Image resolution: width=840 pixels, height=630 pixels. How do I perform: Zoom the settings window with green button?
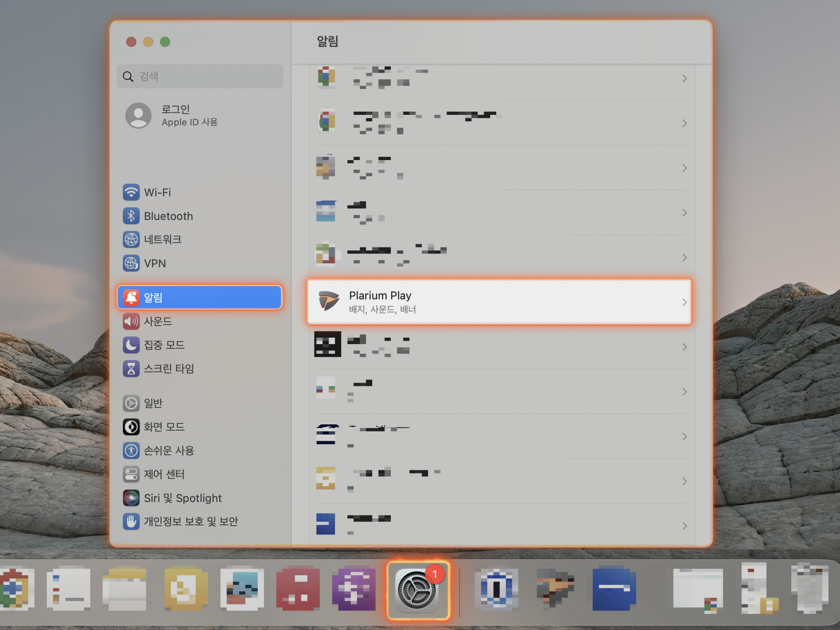(x=165, y=42)
